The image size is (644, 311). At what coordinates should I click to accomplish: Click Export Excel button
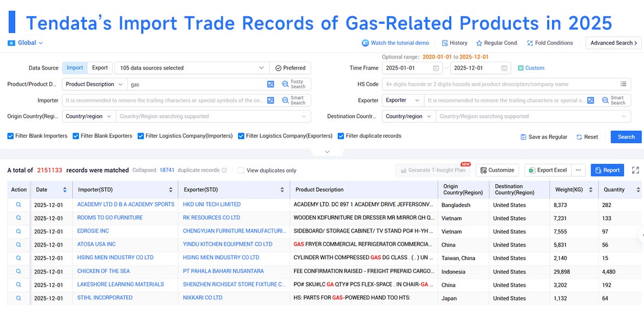(548, 170)
